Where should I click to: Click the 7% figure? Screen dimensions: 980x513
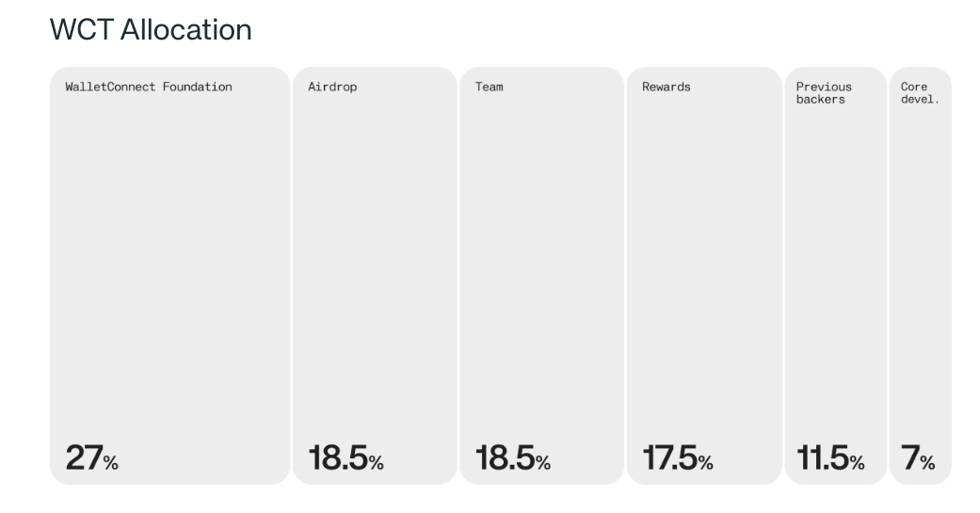[x=918, y=457]
